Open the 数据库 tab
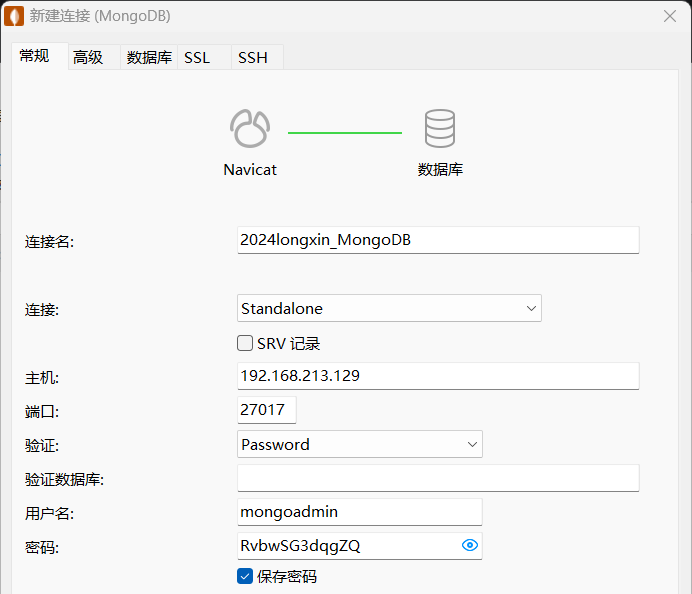The height and width of the screenshot is (594, 692). coord(149,57)
